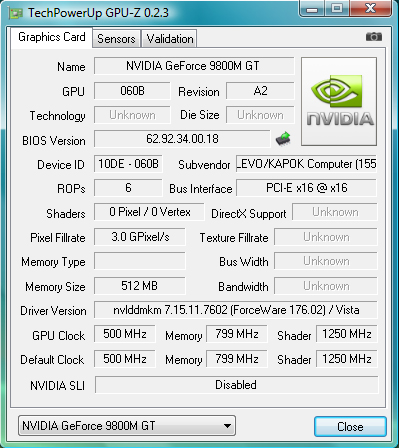Click the Bus Interface PCI-E field
The width and height of the screenshot is (399, 448).
tap(306, 188)
